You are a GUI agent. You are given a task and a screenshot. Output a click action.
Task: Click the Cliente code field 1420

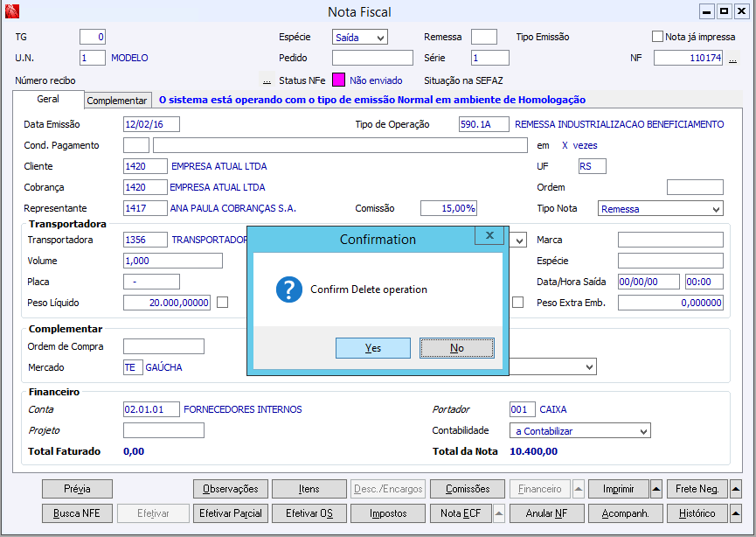(145, 166)
